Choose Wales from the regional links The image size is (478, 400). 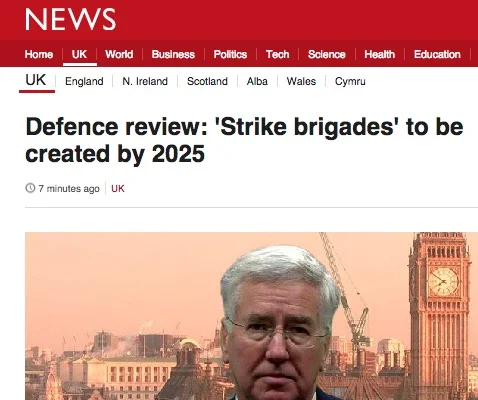pyautogui.click(x=301, y=81)
